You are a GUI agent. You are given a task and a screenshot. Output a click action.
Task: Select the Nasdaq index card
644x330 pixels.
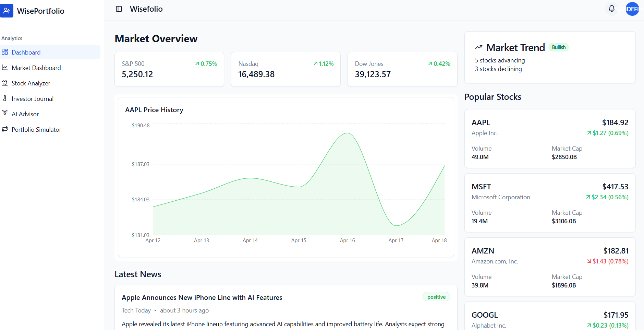click(285, 69)
